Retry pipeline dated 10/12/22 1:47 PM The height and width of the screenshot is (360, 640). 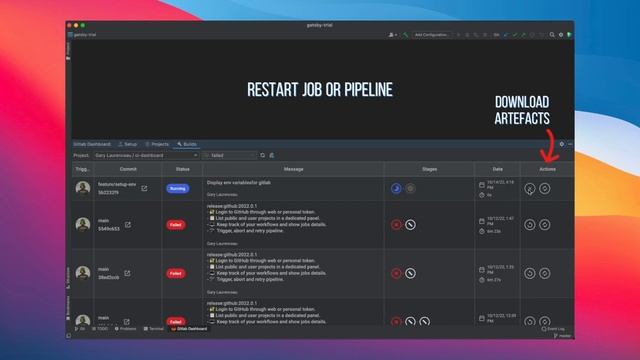coord(530,224)
